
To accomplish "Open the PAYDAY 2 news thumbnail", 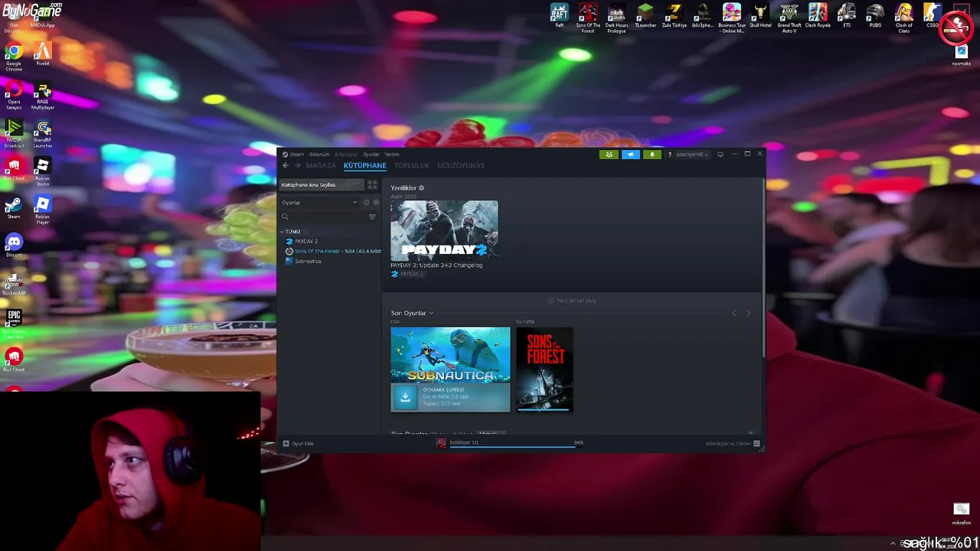I will pos(444,230).
